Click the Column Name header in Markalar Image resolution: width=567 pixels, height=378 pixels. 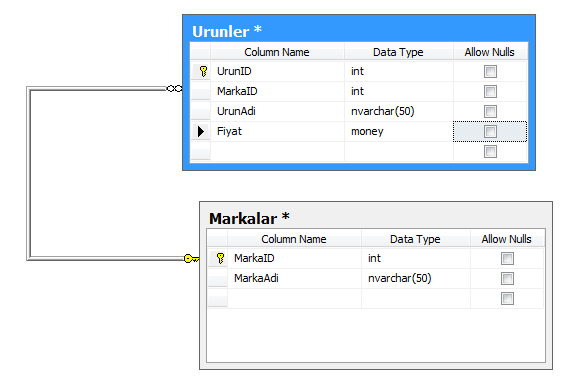[x=294, y=239]
